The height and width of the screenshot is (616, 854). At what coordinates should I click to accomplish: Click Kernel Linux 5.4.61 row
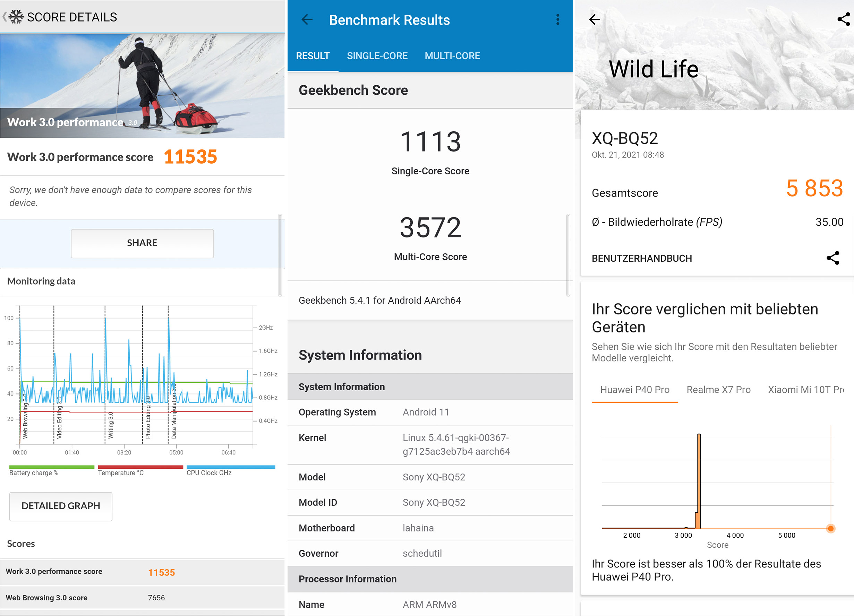[x=430, y=445]
